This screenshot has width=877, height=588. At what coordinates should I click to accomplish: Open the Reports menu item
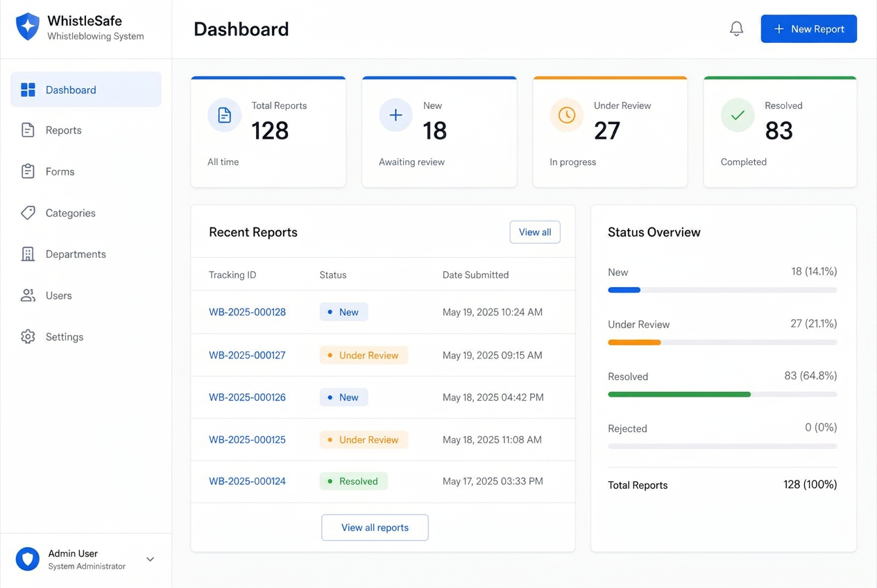[86, 130]
